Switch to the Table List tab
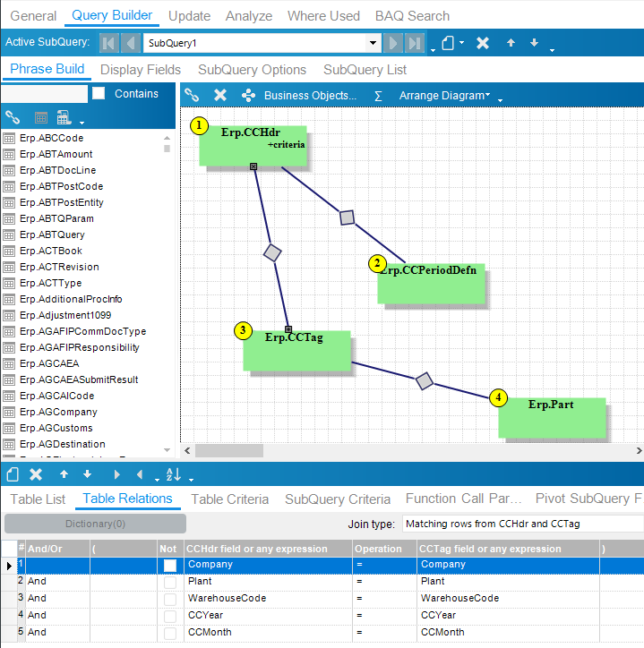The height and width of the screenshot is (648, 644). point(38,499)
